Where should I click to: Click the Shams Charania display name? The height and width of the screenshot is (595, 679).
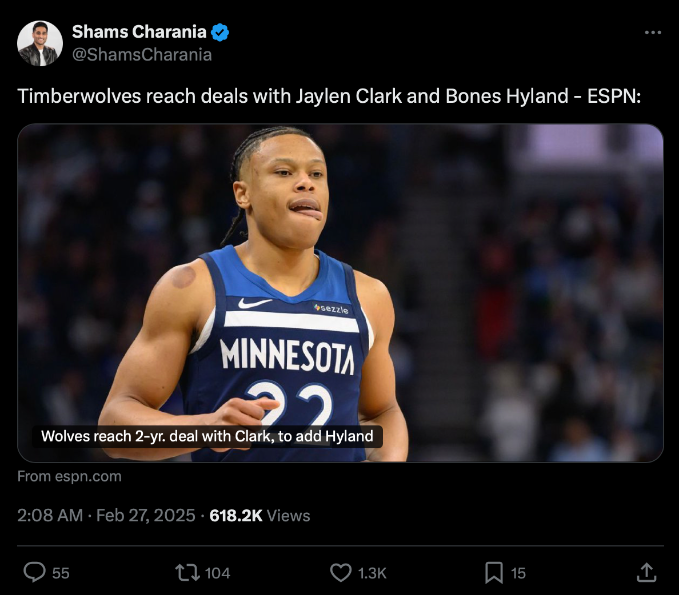139,32
